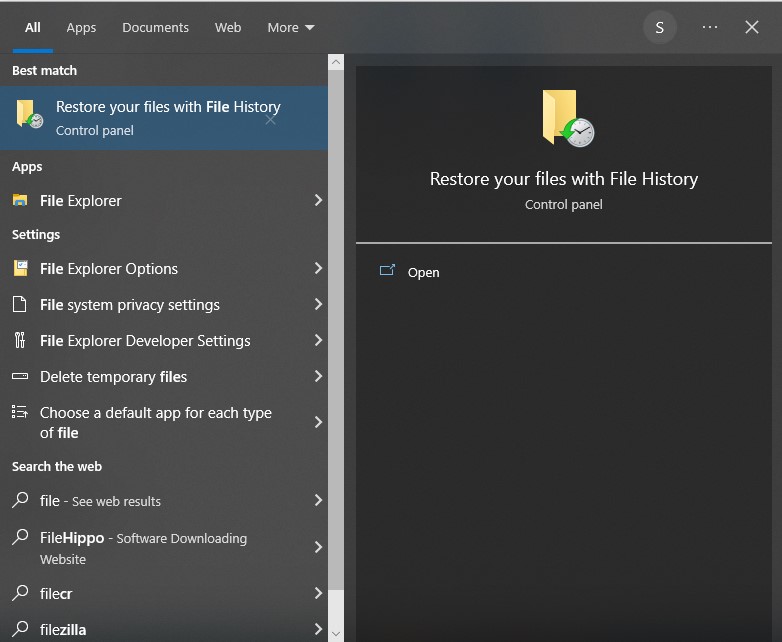Click the File Explorer Options icon
This screenshot has width=782, height=642.
20,268
